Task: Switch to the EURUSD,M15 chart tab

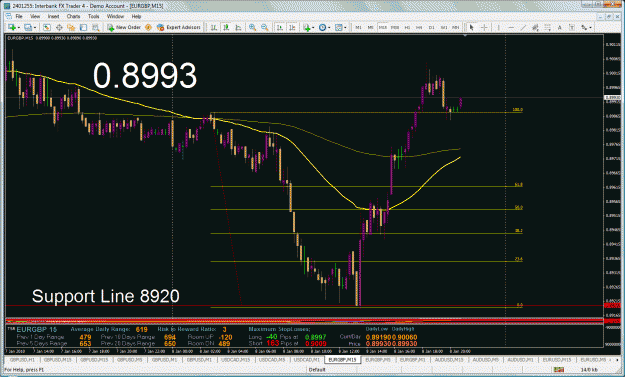Action: click(x=557, y=360)
